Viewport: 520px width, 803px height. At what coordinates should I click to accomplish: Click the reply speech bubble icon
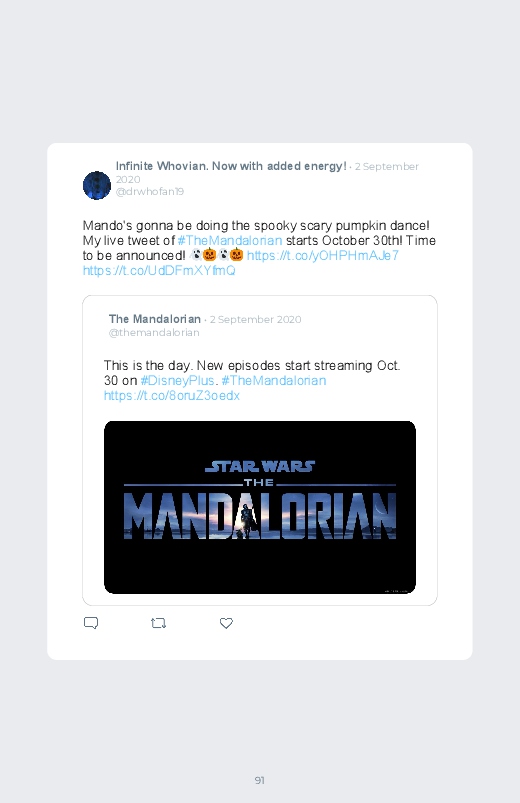click(x=91, y=623)
